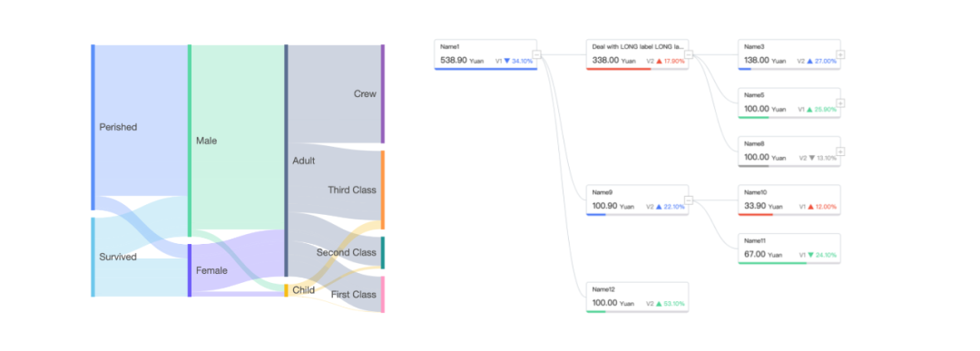Select the Name11 card

coord(789,249)
